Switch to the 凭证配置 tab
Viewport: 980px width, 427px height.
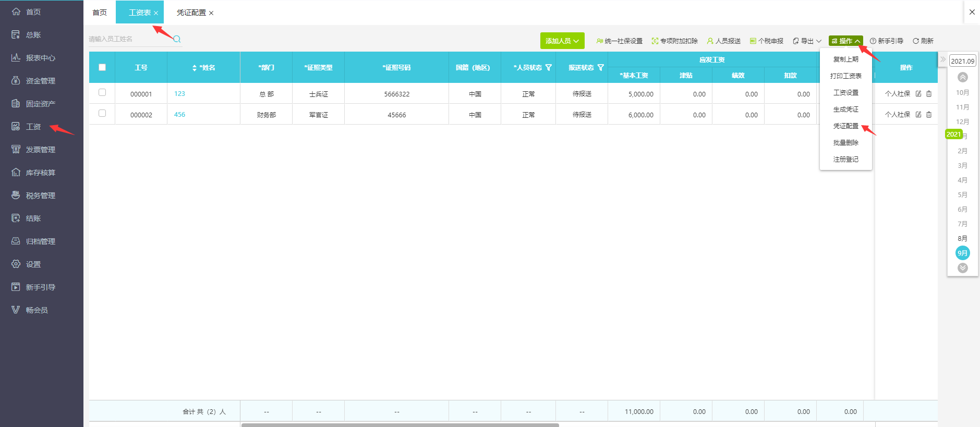tap(191, 13)
